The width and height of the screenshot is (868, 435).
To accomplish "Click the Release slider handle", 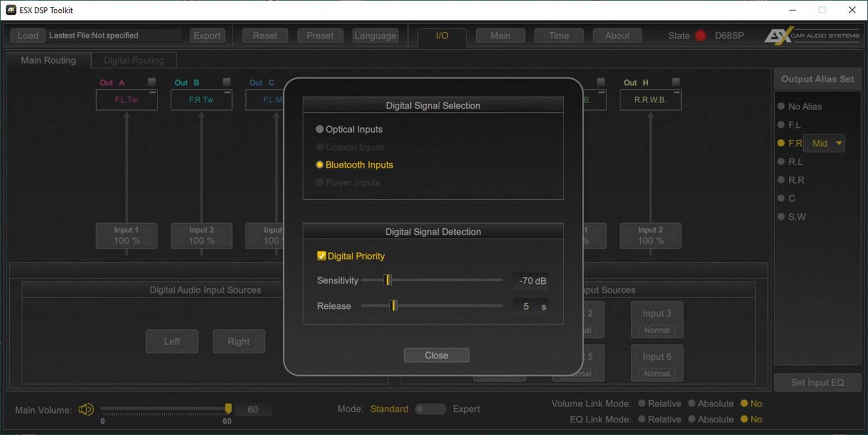I will (393, 306).
